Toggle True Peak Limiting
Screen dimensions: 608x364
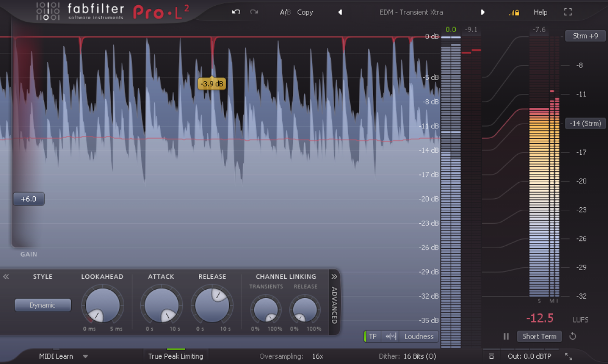176,356
